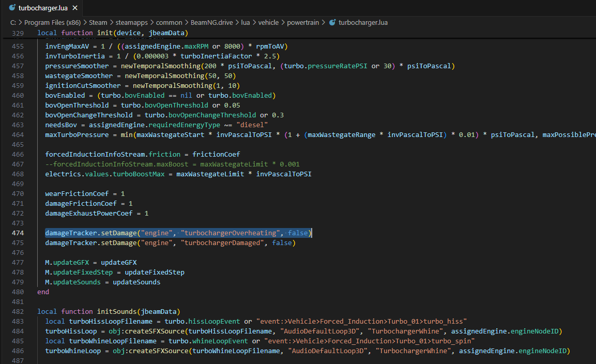Click 'rpmToAV' on line 455
The height and width of the screenshot is (364, 596).
270,46
